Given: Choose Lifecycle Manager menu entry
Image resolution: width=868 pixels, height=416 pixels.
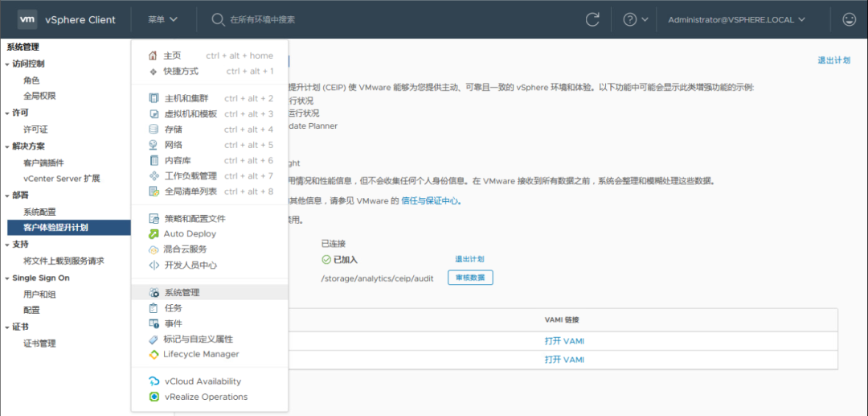Looking at the screenshot, I should pos(209,354).
